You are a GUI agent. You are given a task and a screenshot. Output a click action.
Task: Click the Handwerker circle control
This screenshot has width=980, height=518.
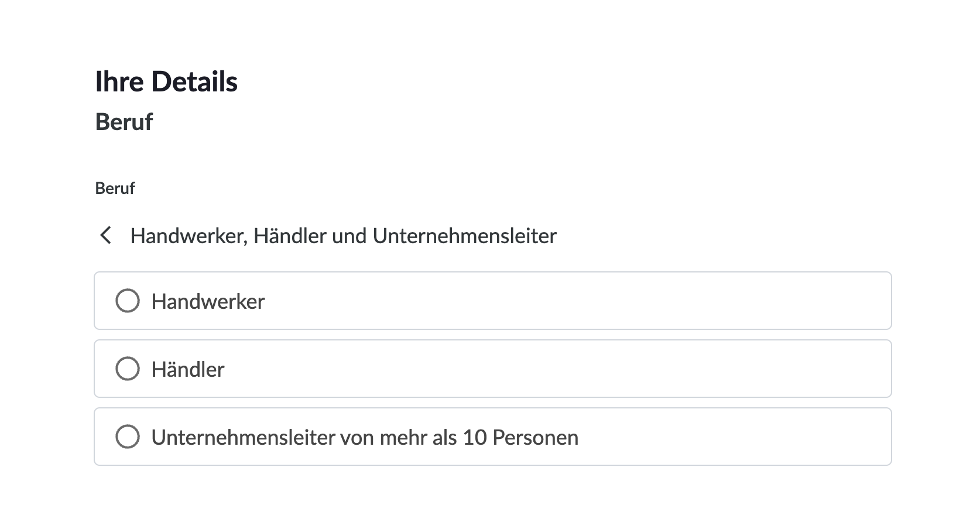click(127, 301)
